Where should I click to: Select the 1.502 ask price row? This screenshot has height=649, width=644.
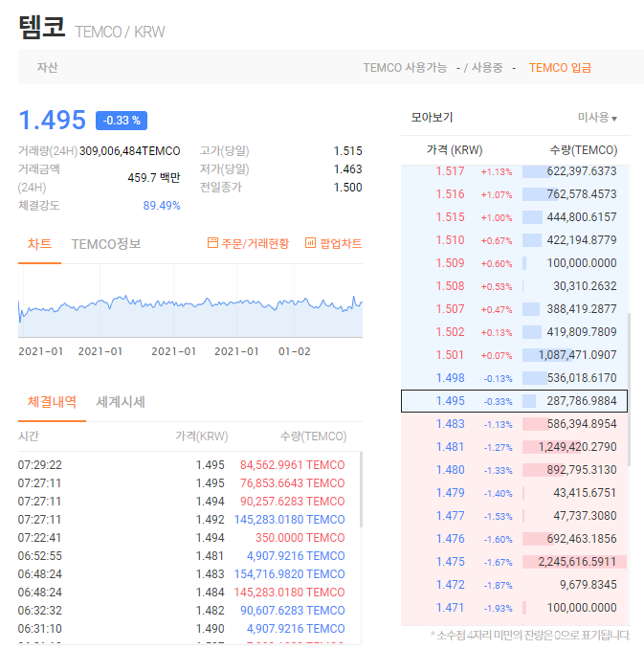[x=514, y=332]
